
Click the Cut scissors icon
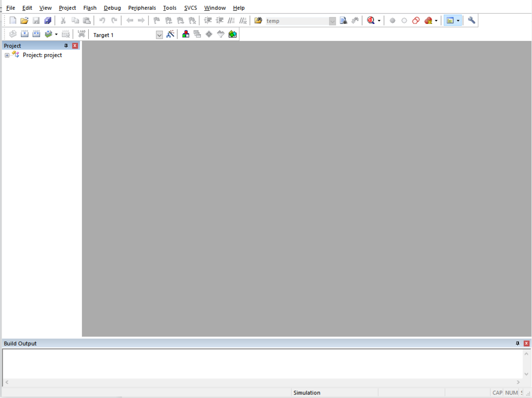tap(63, 20)
